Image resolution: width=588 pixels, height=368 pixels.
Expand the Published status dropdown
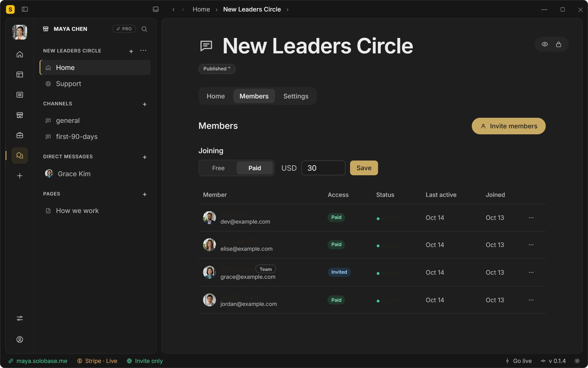217,69
